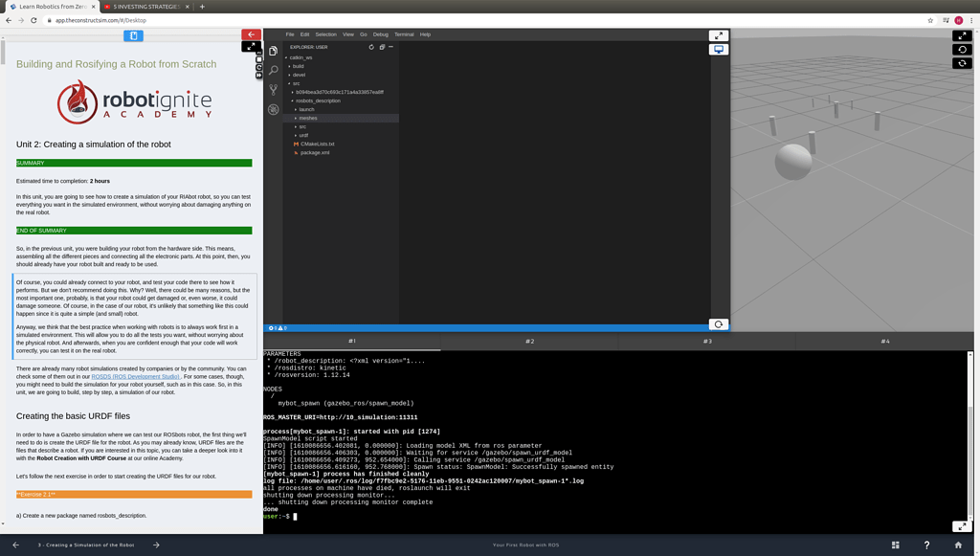Expand the Gazebo simulation to fullscreen
Viewport: 980px width, 556px height.
click(963, 35)
